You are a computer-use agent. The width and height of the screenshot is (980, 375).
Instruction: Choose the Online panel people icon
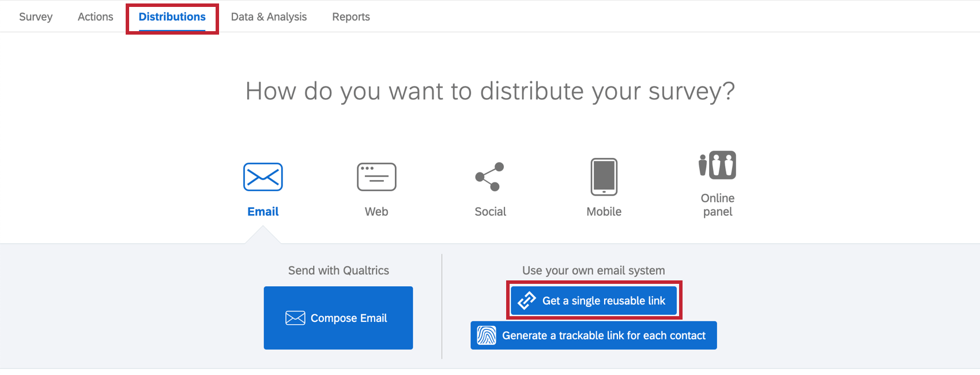pos(717,166)
